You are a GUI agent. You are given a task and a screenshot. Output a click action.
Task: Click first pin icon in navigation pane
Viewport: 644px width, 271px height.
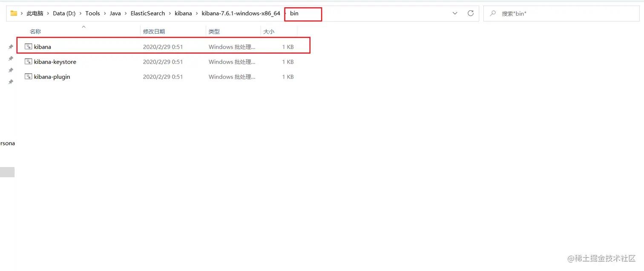[x=11, y=47]
